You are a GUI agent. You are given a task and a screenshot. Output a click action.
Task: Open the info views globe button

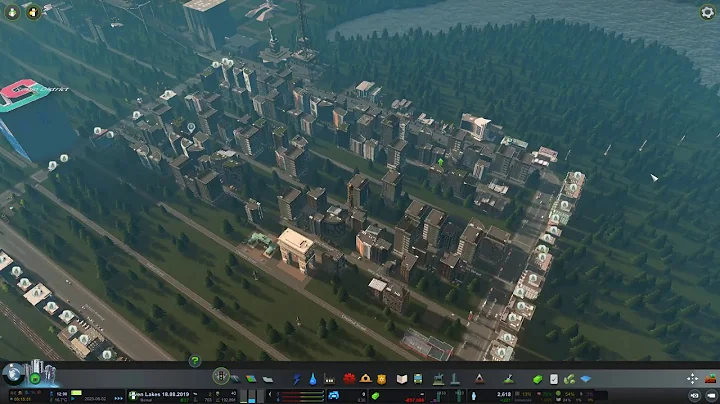pos(12,374)
